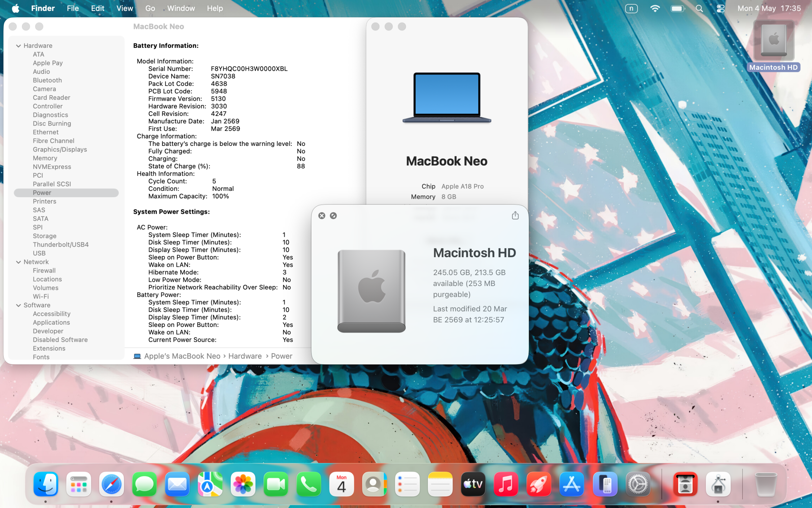Open RocketSim app in the Dock

[x=539, y=484]
